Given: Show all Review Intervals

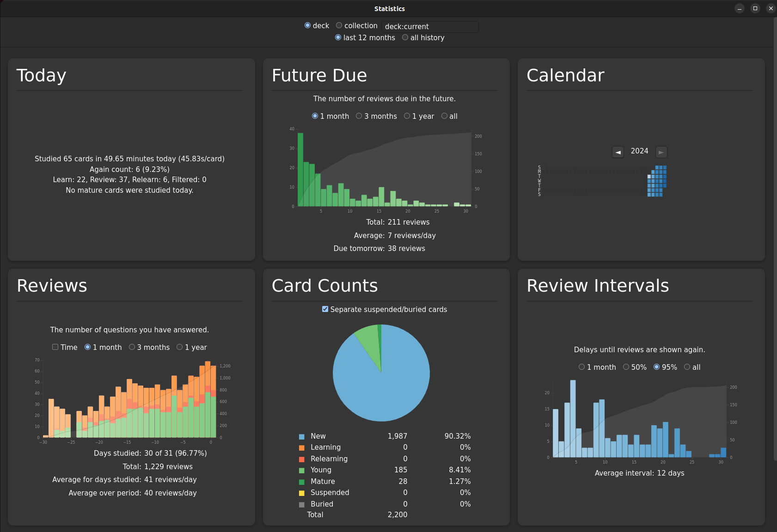Looking at the screenshot, I should (x=687, y=367).
